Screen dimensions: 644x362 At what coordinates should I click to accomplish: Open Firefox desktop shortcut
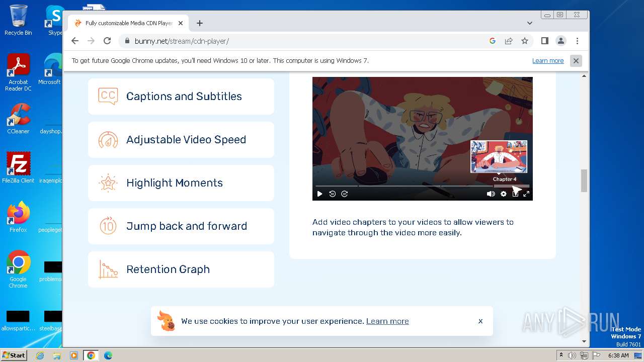[18, 217]
